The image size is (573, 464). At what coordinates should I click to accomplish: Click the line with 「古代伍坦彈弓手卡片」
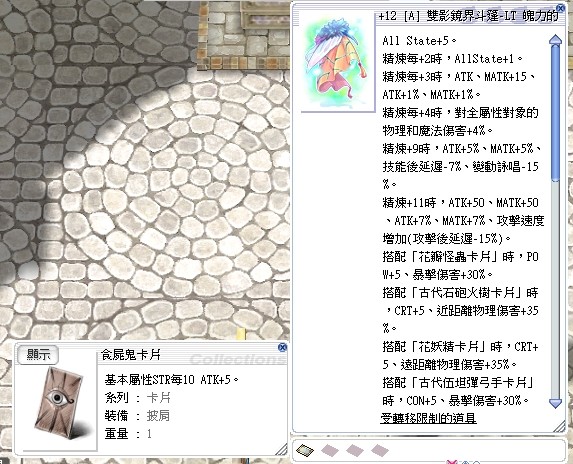click(x=458, y=383)
